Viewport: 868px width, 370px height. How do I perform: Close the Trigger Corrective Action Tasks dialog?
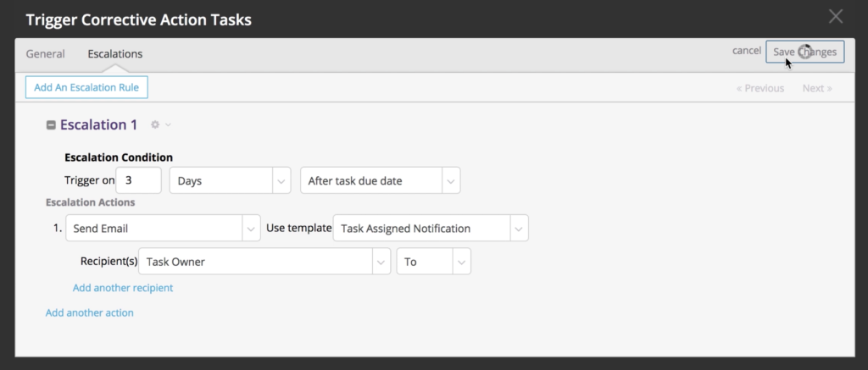point(836,16)
